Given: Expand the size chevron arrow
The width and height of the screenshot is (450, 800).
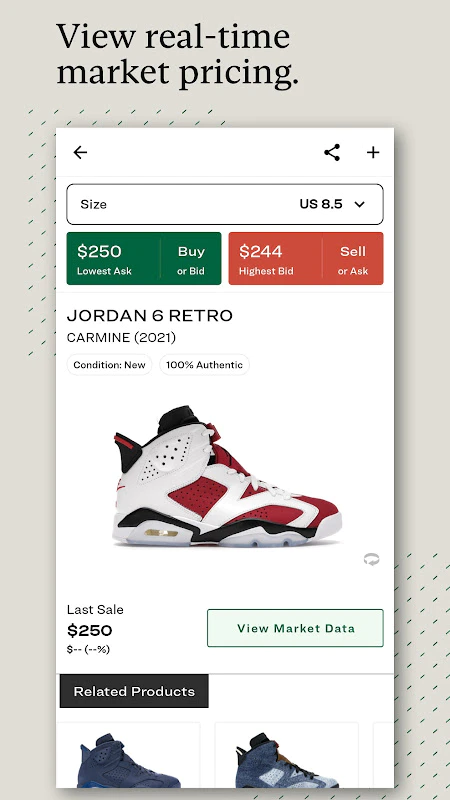Looking at the screenshot, I should click(360, 205).
